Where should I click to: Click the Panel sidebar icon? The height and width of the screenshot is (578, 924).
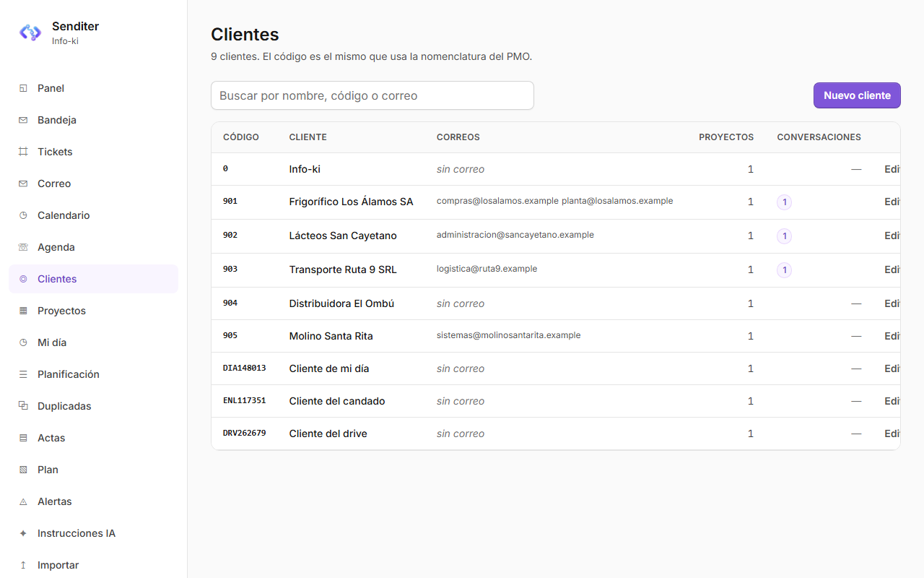[x=23, y=88]
